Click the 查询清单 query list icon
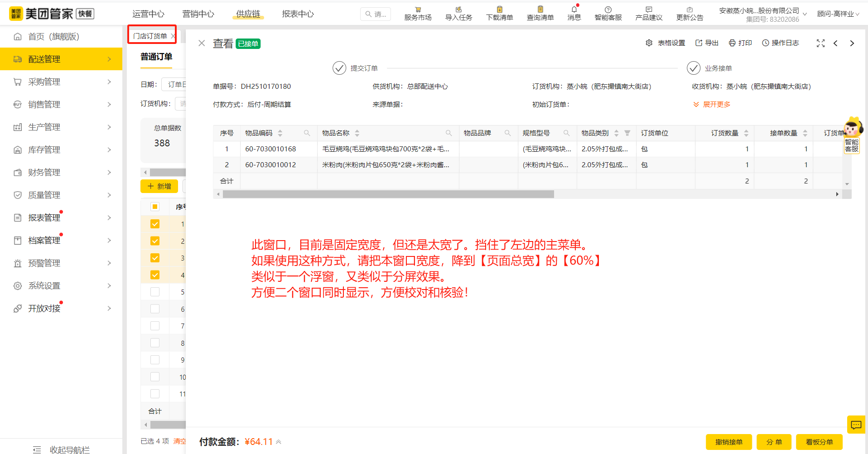This screenshot has height=454, width=868. coord(540,13)
